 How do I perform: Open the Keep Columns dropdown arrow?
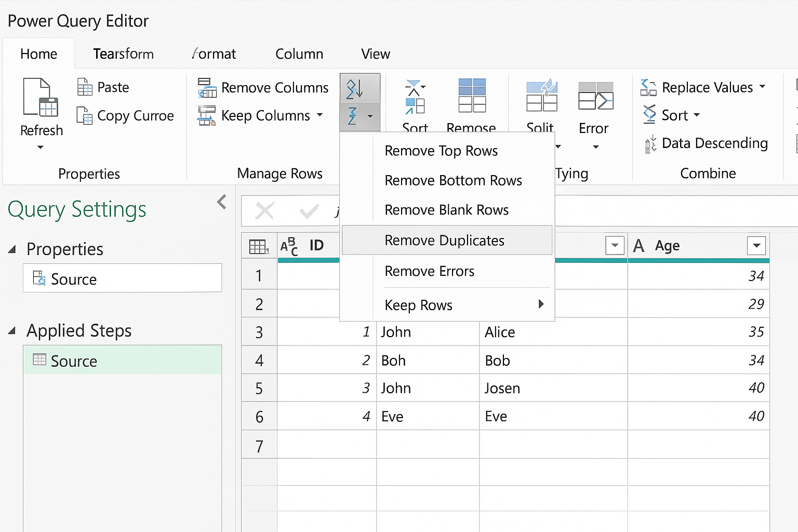tap(320, 115)
